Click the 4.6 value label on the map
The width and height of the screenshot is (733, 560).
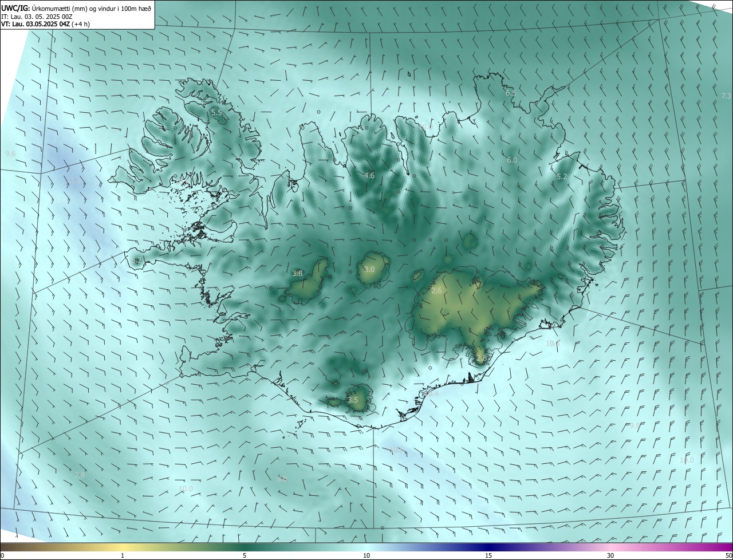pyautogui.click(x=369, y=176)
